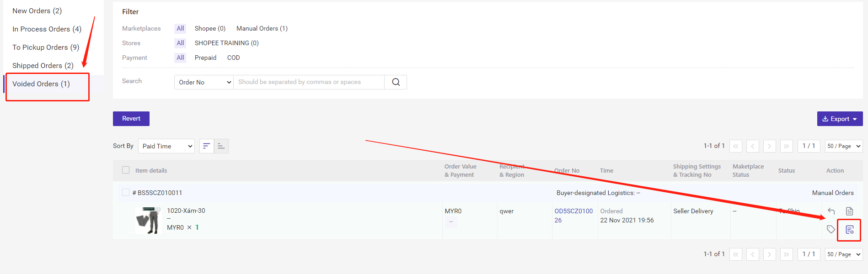Open Shipped Orders (2)

43,66
